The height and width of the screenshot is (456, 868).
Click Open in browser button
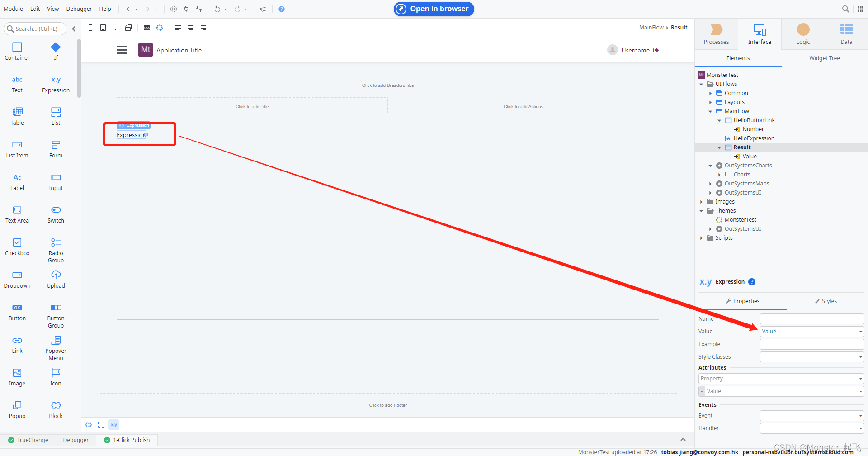click(434, 9)
